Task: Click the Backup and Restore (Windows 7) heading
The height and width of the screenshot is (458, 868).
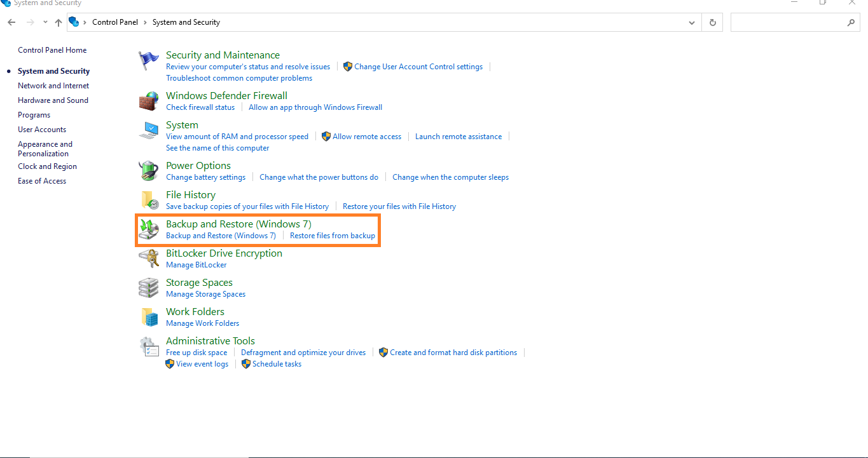Action: point(238,224)
